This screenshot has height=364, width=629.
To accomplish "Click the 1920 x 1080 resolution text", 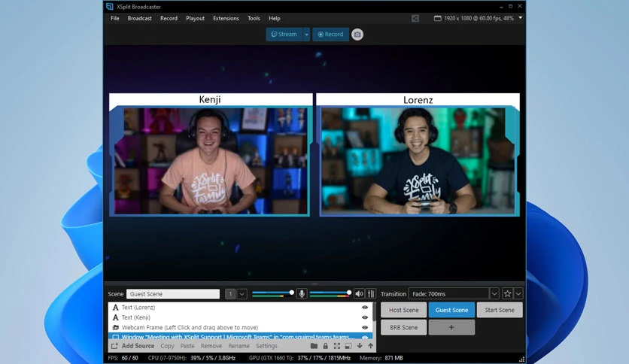I will (x=479, y=18).
